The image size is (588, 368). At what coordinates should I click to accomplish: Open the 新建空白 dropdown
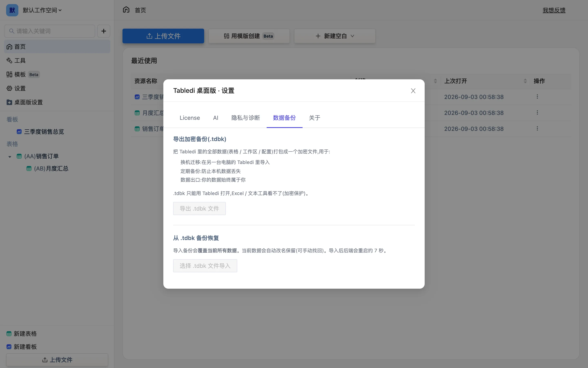tap(335, 36)
